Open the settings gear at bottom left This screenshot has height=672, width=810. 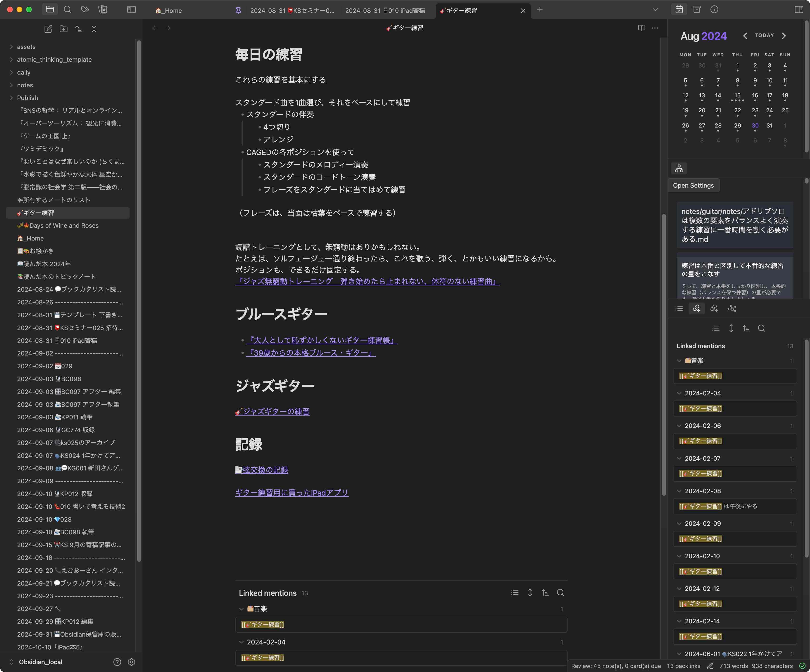[132, 662]
